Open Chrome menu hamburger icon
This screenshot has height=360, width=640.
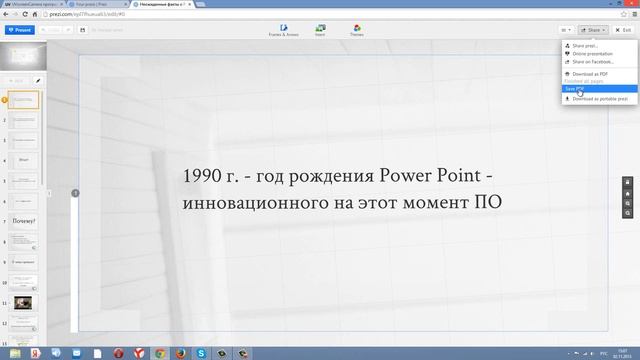635,14
